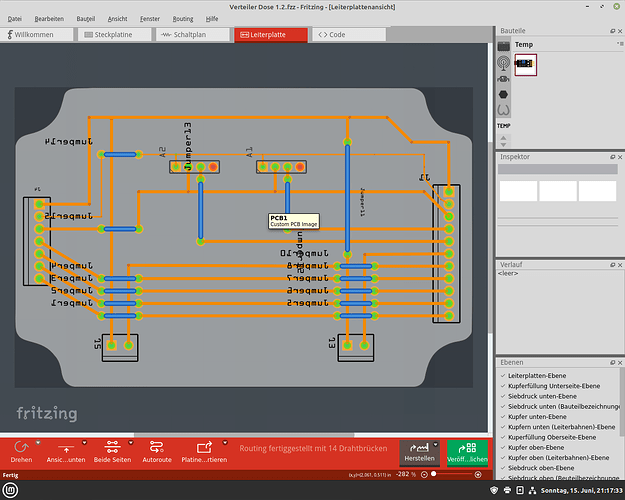Click the J3 connector on the PCB
625x500 pixels.
356,347
